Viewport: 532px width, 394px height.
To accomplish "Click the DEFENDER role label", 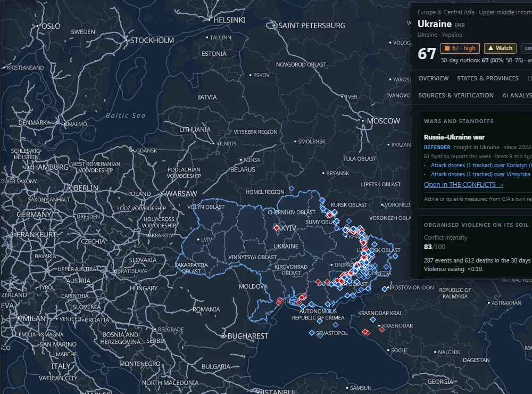I will (437, 147).
